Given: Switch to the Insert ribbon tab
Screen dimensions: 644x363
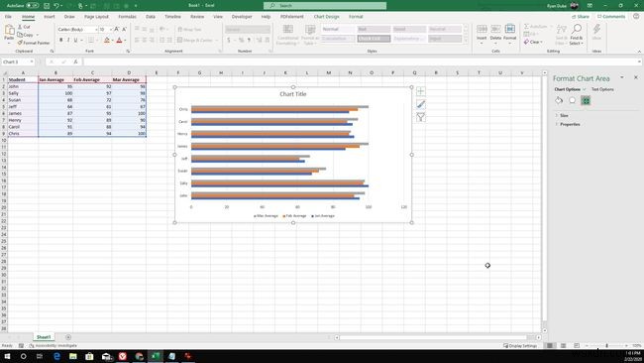Looking at the screenshot, I should tap(50, 17).
